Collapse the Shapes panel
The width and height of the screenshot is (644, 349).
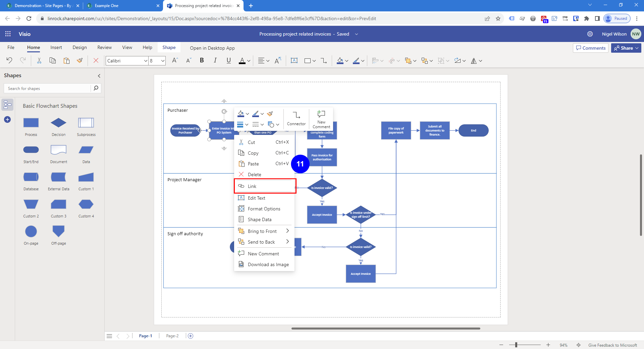(x=99, y=76)
